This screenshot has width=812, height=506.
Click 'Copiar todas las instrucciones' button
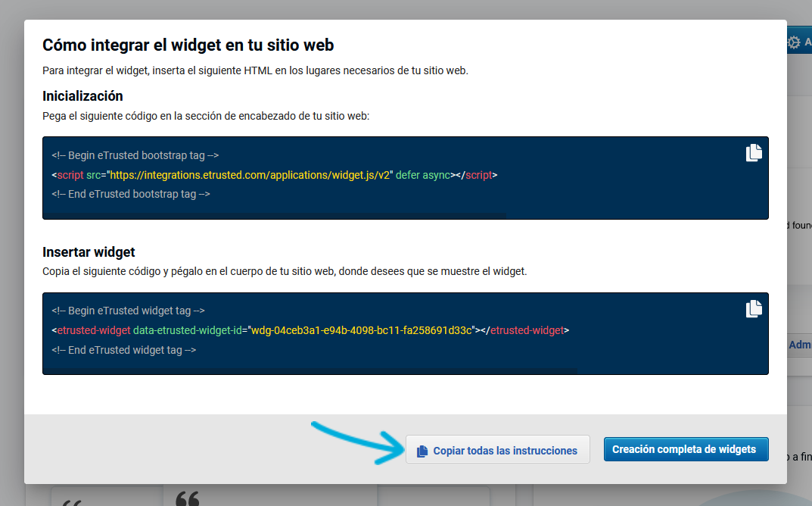498,449
